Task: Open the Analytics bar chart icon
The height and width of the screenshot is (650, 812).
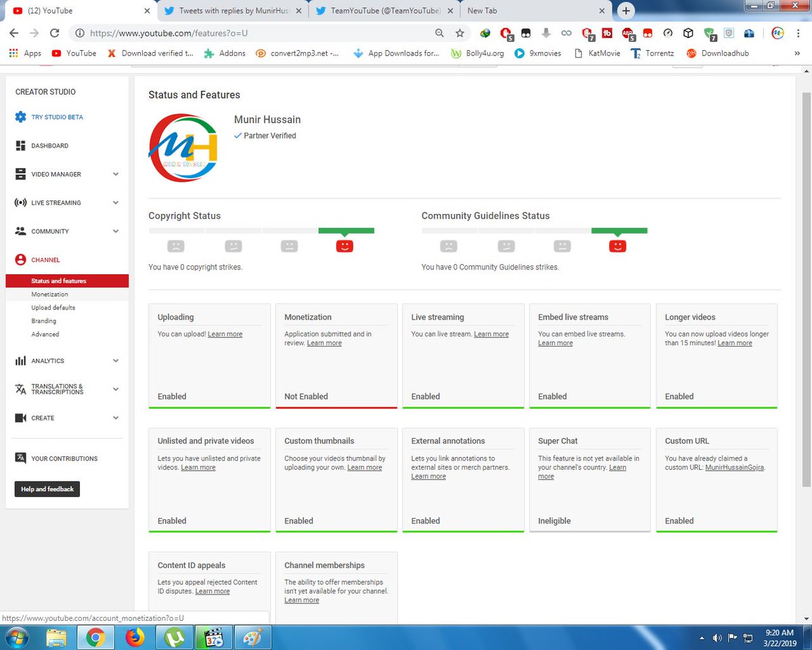Action: (x=20, y=361)
